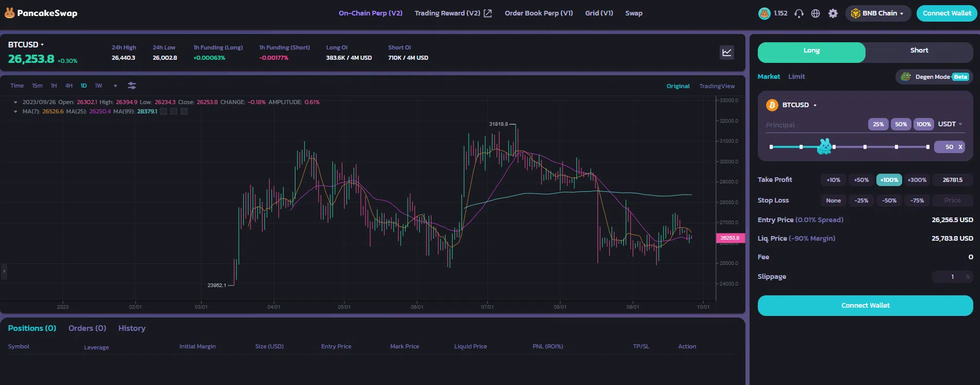980x385 pixels.
Task: Open customer support headset icon
Action: pos(799,13)
